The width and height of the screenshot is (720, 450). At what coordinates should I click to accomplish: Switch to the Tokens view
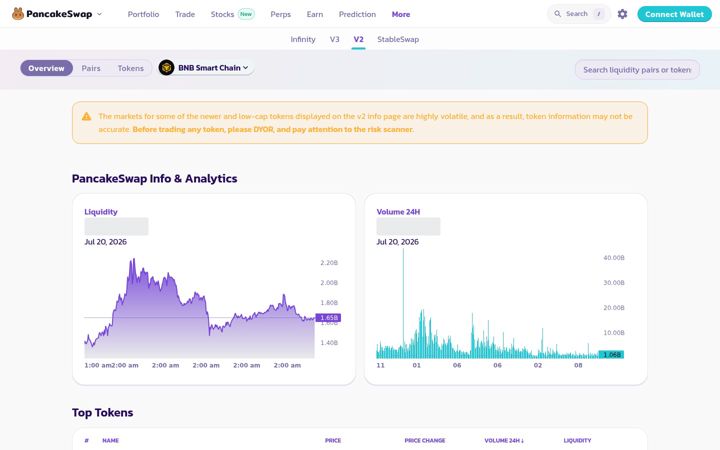(x=130, y=68)
